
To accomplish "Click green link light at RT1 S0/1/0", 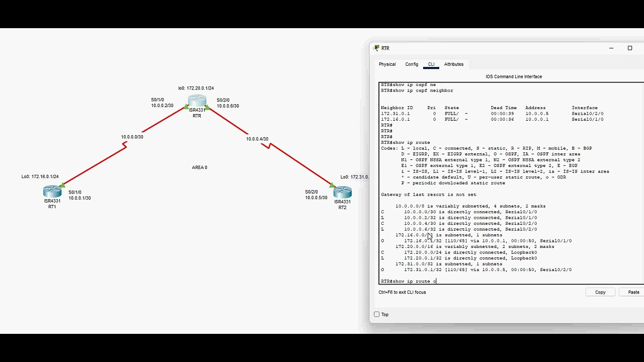I will click(63, 185).
